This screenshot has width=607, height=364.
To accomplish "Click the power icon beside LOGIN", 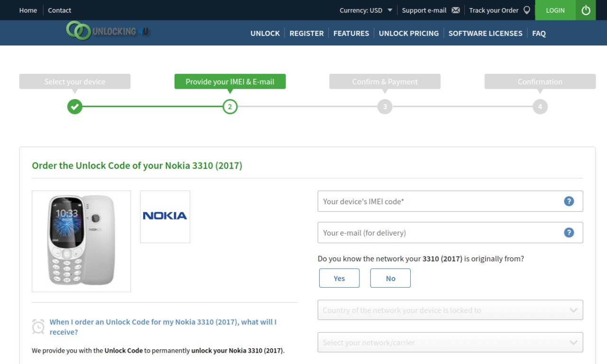I will (586, 10).
